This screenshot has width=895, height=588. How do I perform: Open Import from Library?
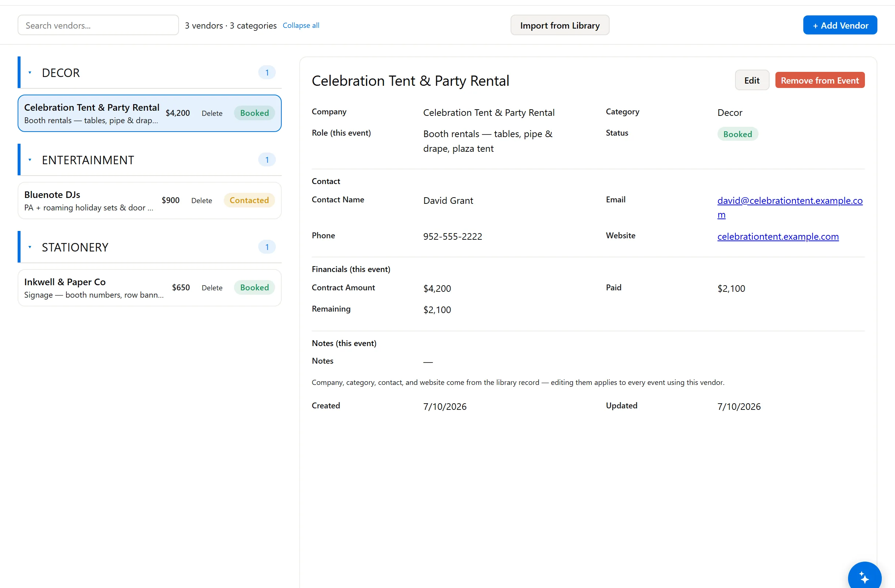(560, 25)
